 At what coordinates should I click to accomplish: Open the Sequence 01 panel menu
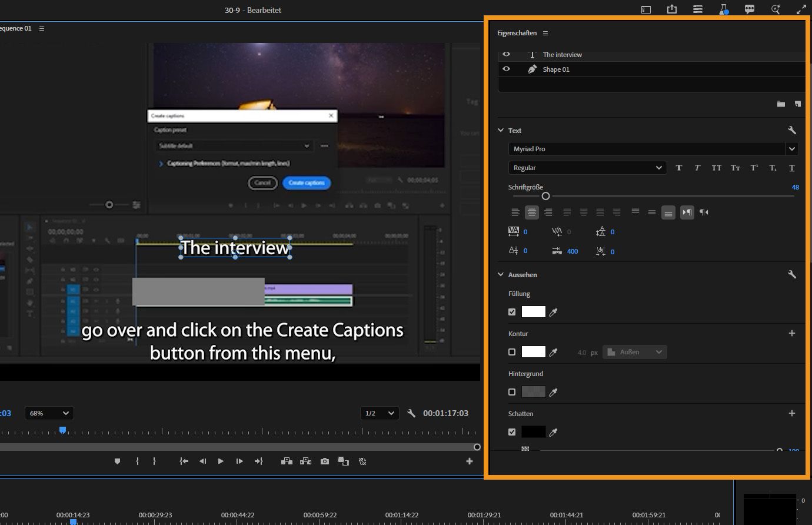pyautogui.click(x=42, y=28)
